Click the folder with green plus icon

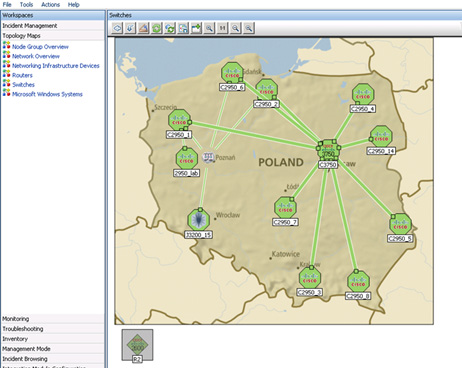coord(196,28)
